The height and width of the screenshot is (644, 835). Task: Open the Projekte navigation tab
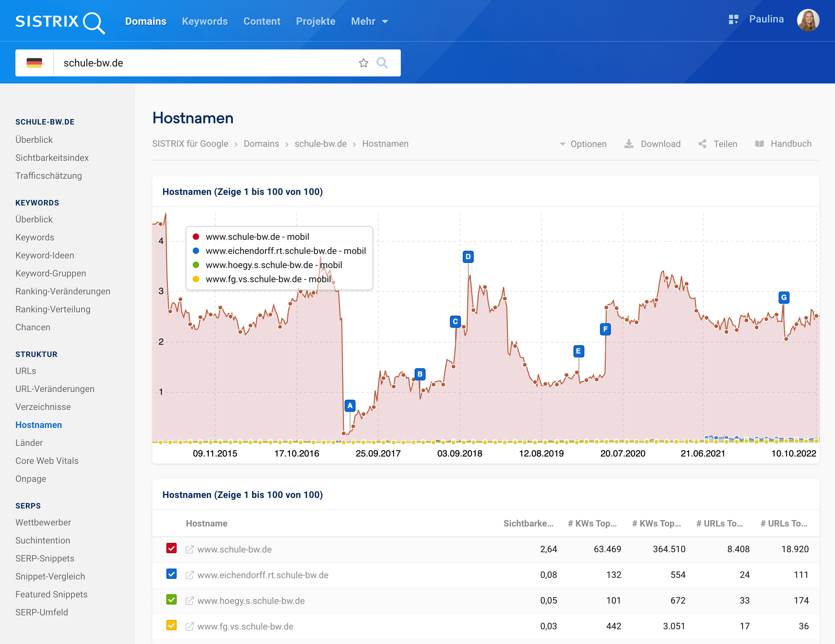315,22
